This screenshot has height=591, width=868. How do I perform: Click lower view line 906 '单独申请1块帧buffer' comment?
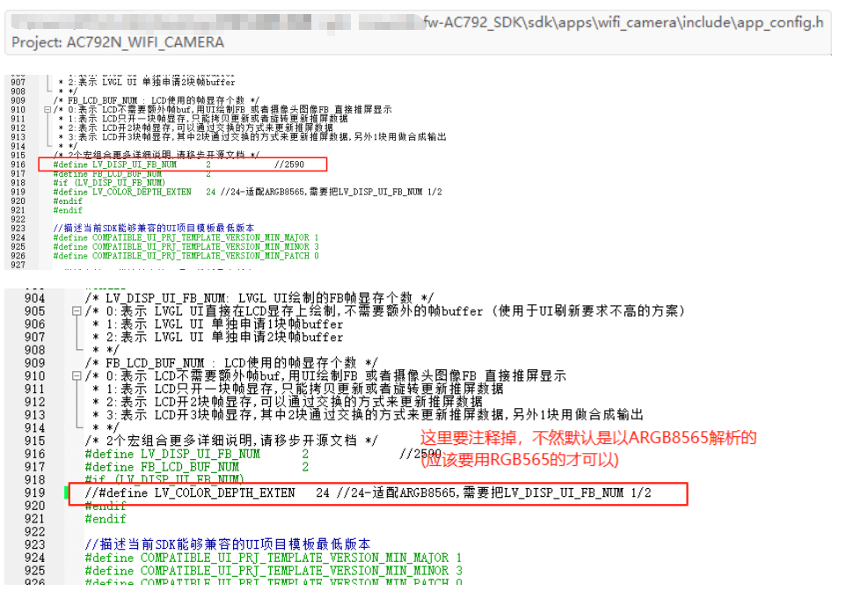(x=218, y=325)
